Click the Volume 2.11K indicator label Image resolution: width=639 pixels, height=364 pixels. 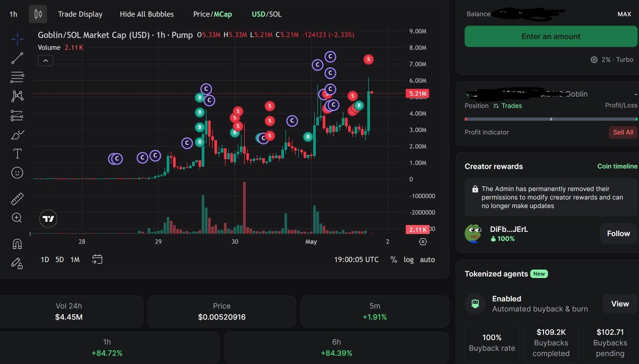click(60, 47)
